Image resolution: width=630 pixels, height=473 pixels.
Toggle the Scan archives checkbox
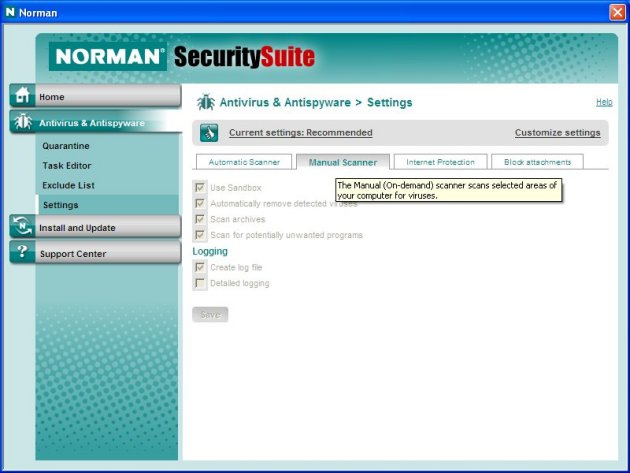point(200,219)
